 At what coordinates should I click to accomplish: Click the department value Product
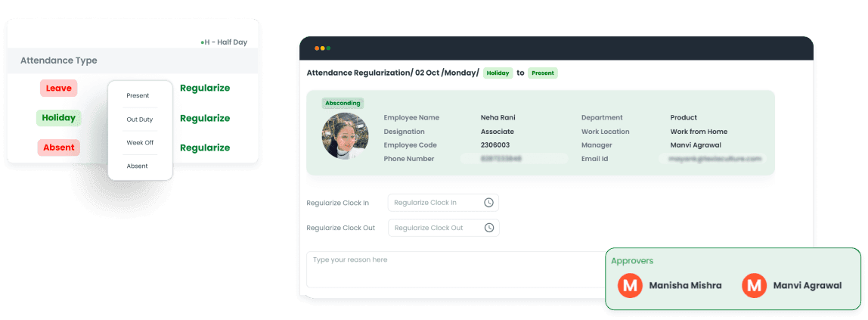[684, 117]
